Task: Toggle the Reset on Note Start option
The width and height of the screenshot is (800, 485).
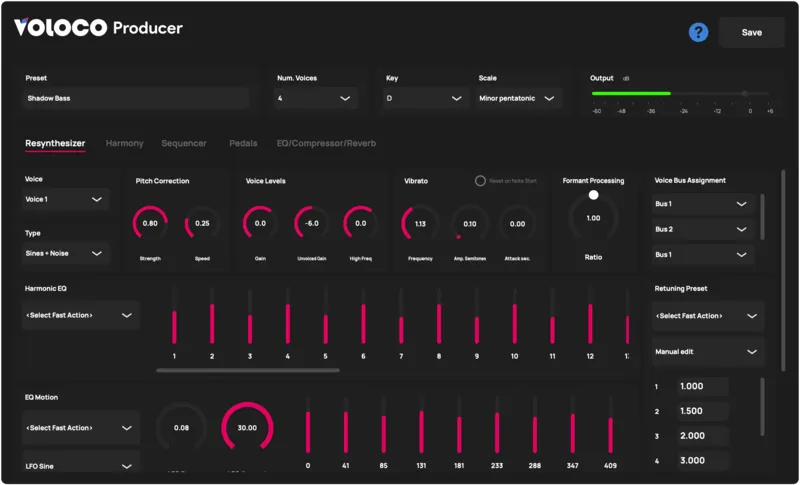Action: tap(480, 181)
